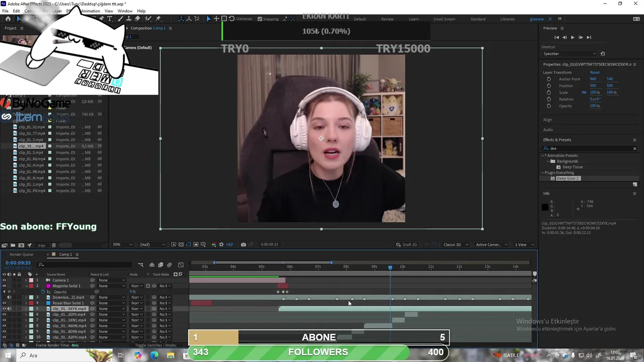Jump to the last frame in Preview
Image resolution: width=644 pixels, height=362 pixels.
[x=589, y=37]
